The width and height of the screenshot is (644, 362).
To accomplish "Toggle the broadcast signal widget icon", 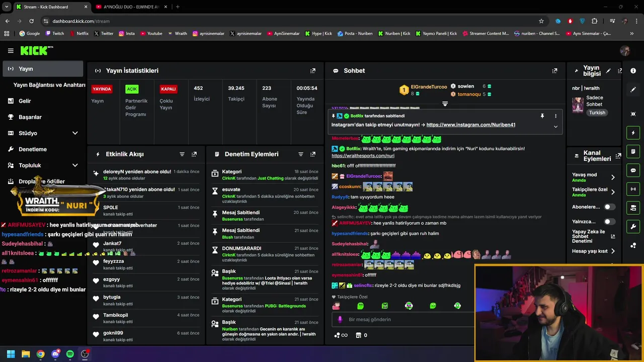I will click(633, 189).
